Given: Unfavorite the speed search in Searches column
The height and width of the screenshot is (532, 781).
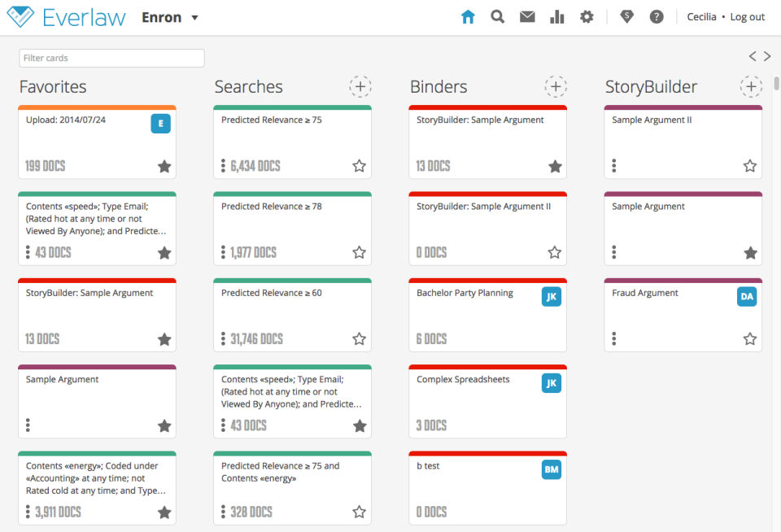Looking at the screenshot, I should pyautogui.click(x=360, y=426).
